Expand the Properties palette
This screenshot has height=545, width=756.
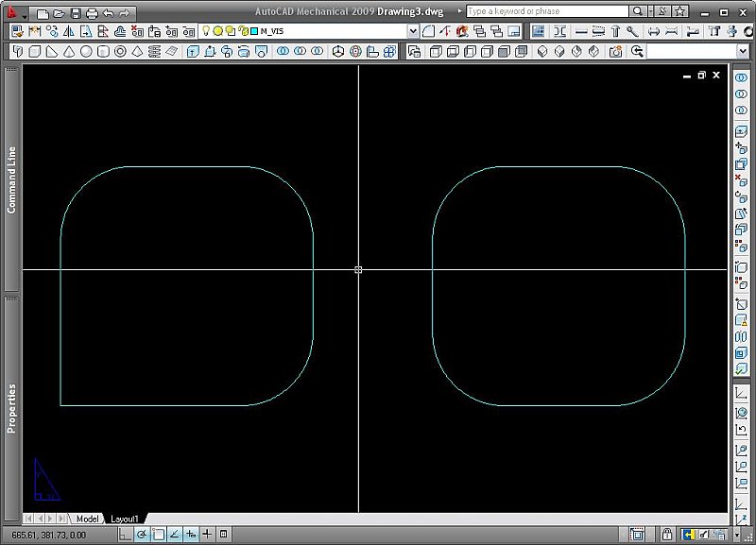click(11, 409)
